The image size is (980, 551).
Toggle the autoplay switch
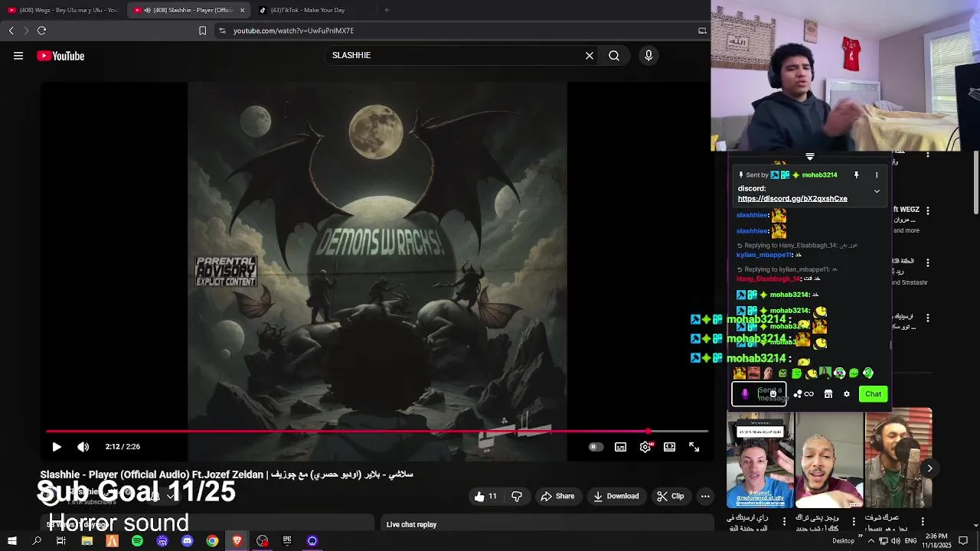(596, 447)
